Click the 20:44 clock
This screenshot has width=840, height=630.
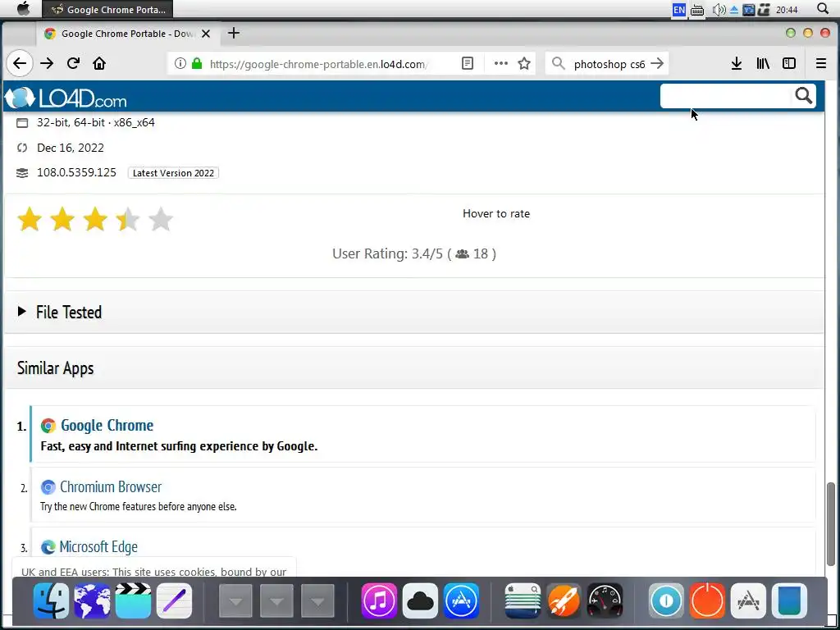click(787, 10)
